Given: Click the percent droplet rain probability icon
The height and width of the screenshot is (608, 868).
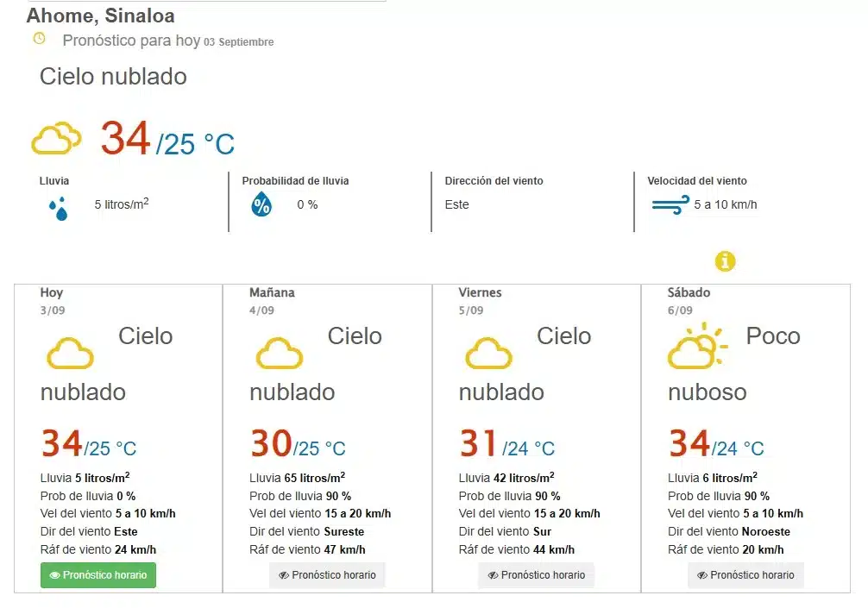Looking at the screenshot, I should (261, 204).
